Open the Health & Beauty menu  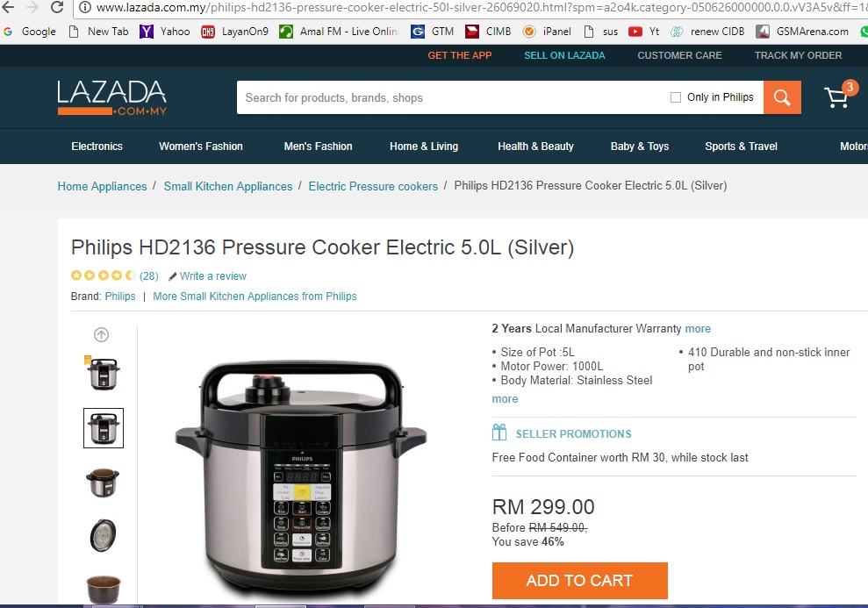tap(535, 146)
